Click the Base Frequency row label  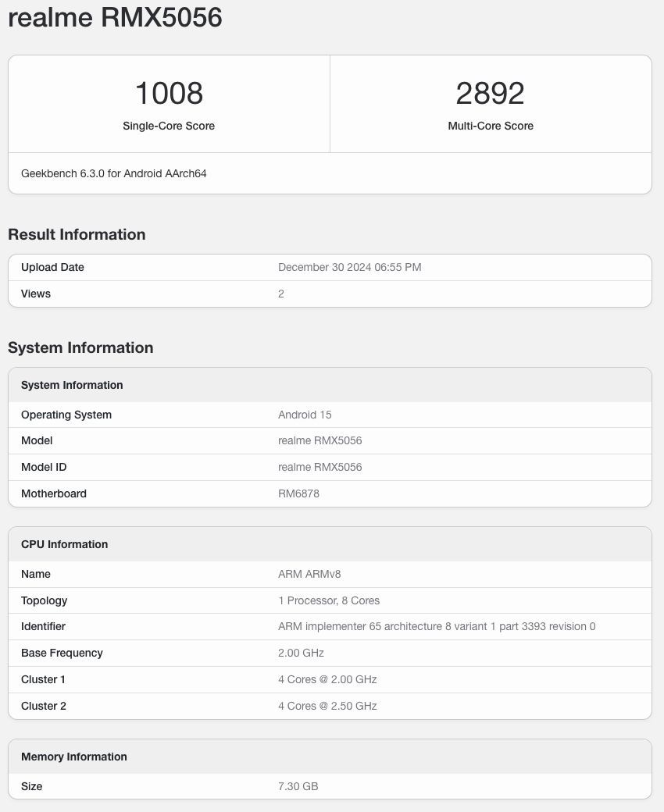pyautogui.click(x=62, y=653)
